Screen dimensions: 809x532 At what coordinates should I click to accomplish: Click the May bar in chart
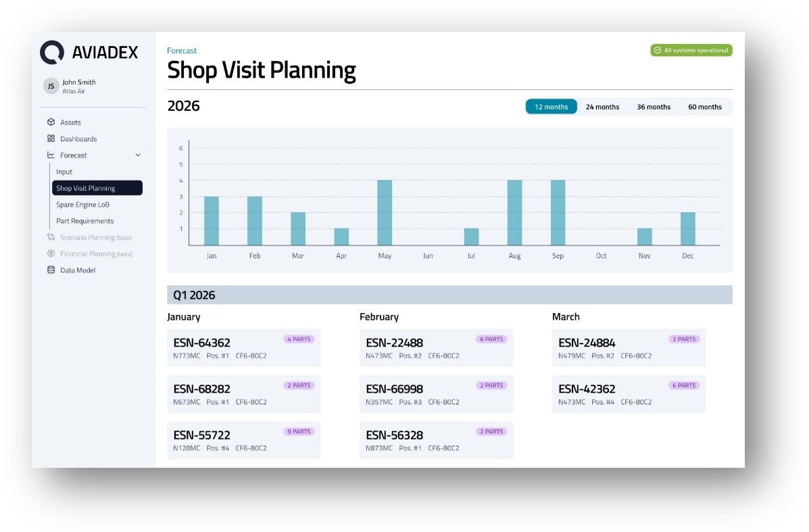click(385, 212)
